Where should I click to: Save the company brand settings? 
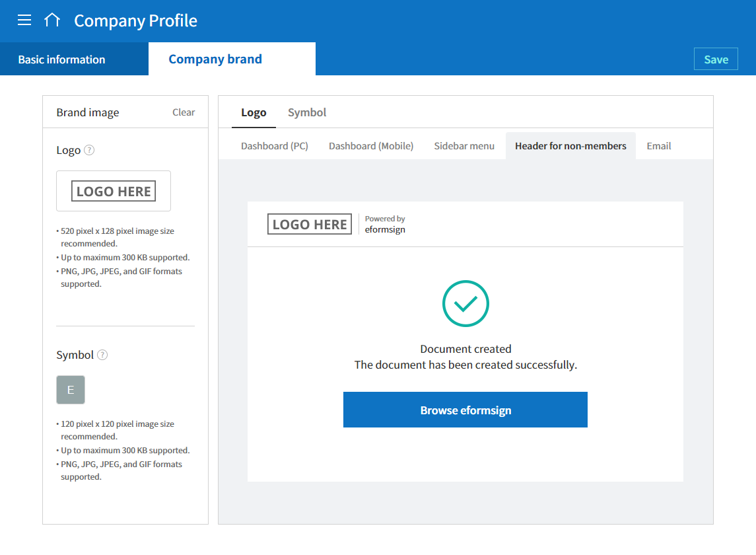click(716, 59)
